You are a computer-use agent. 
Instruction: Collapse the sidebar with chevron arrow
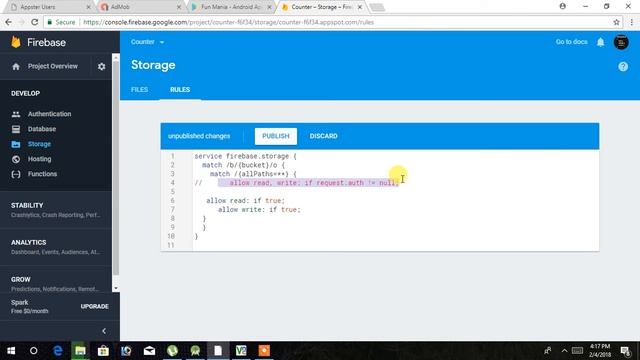click(x=104, y=331)
